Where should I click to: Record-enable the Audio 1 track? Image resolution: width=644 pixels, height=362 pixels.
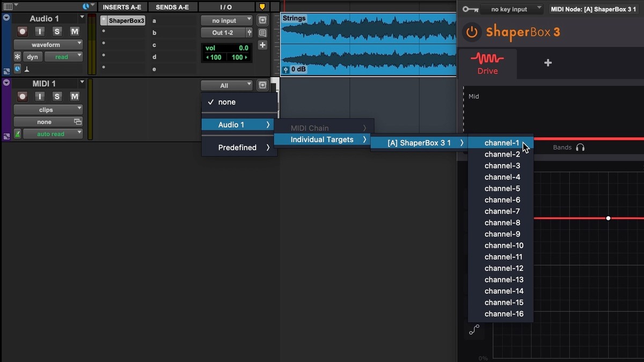[x=23, y=32]
